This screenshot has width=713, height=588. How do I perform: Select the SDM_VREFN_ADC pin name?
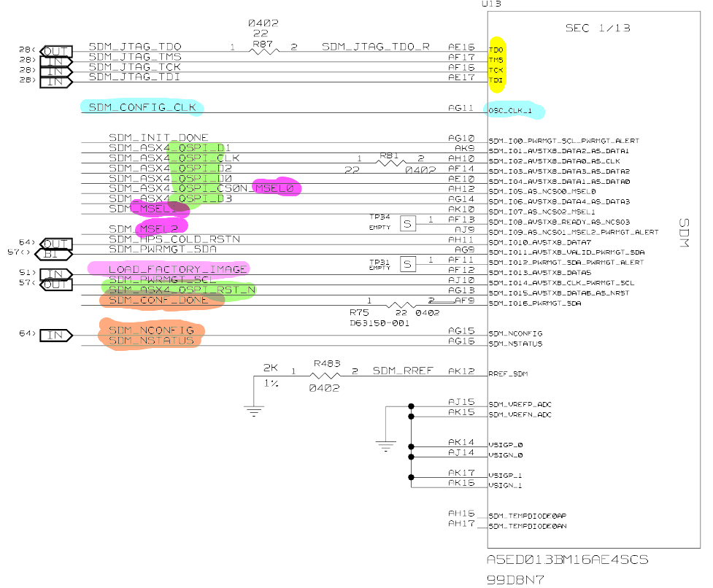point(520,414)
